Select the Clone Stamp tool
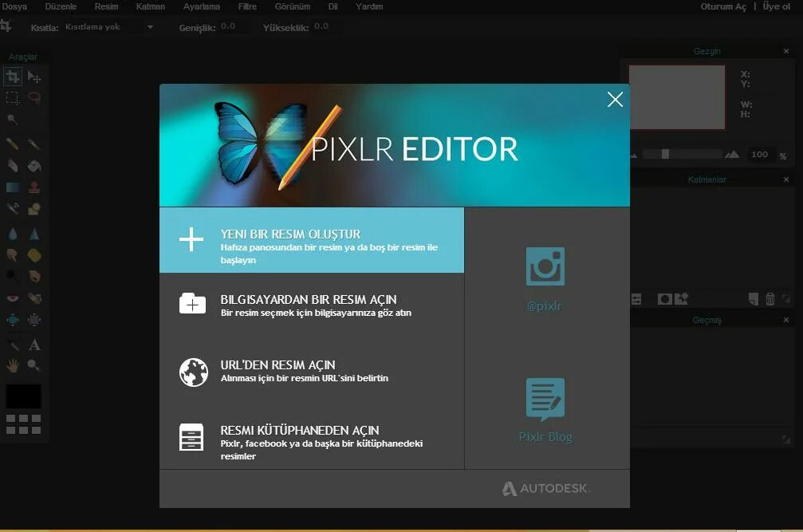The width and height of the screenshot is (803, 532). click(x=34, y=187)
